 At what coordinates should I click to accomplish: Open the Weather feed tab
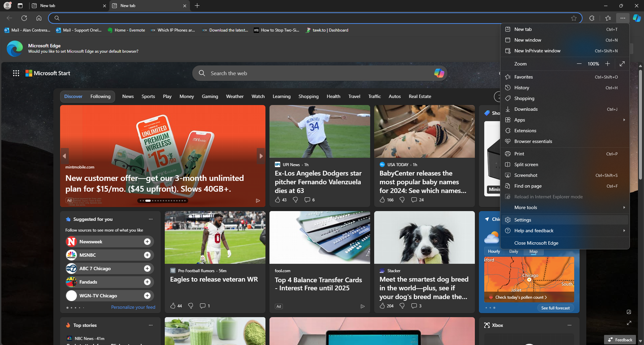click(x=235, y=96)
